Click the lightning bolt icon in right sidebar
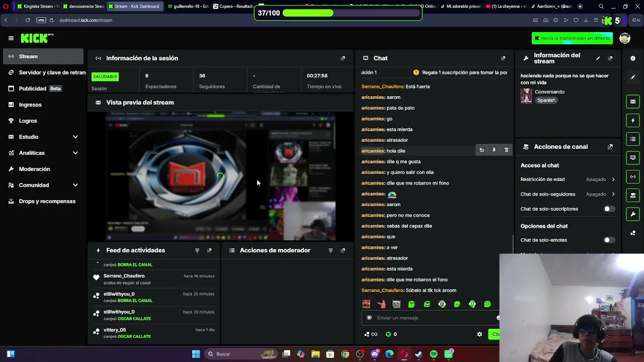Screen dimensions: 644x362 click(x=633, y=121)
